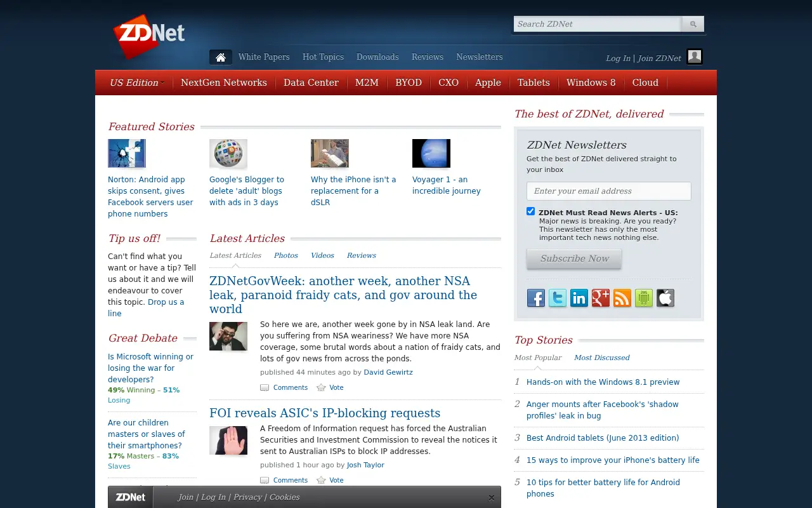This screenshot has width=812, height=508.
Task: Open the Windows 8 menu item
Action: pyautogui.click(x=591, y=83)
